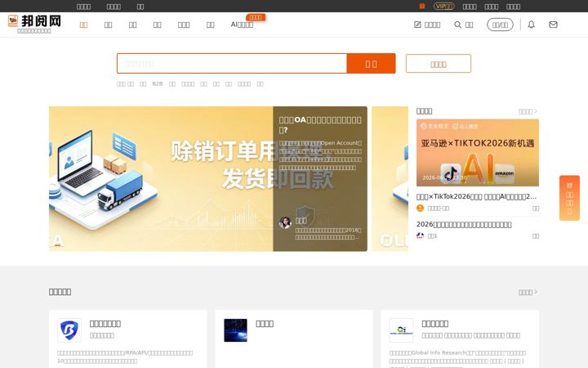This screenshot has width=588, height=368.
Task: Click the pill-shaped login button beside the bell
Action: [500, 25]
